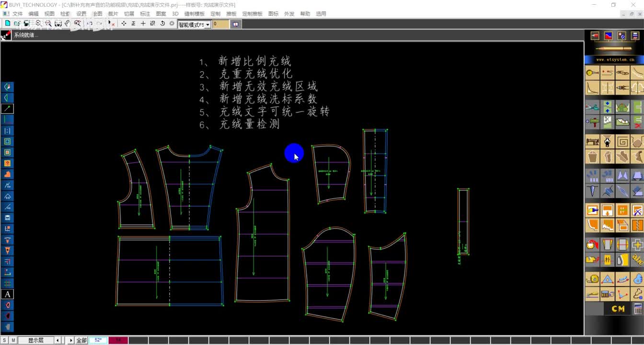Select the triangle ruler tool icon
Screen dimensions: 644x345
pos(608,279)
